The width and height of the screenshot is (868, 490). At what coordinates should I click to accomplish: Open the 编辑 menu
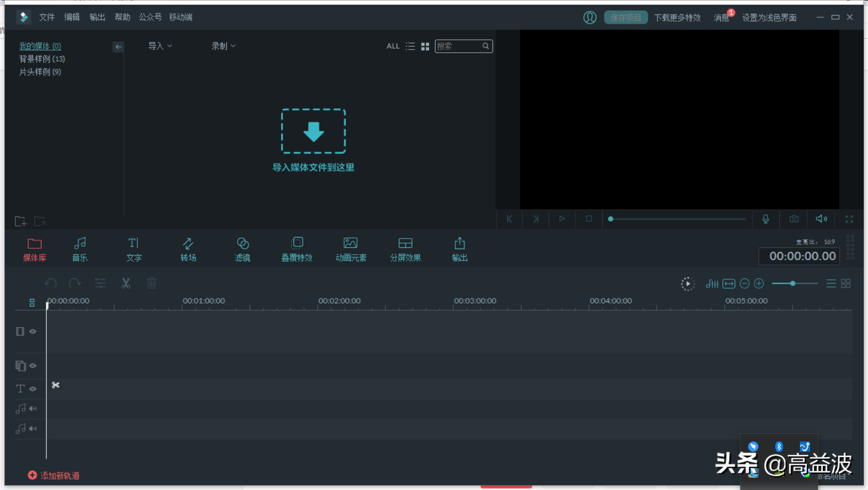point(72,17)
